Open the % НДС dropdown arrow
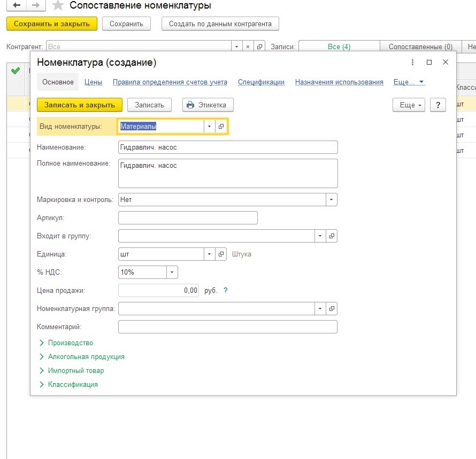 (172, 272)
